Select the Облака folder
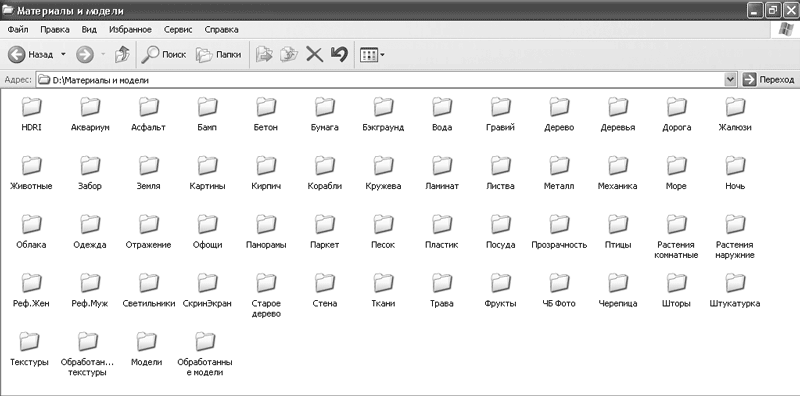 (x=32, y=232)
